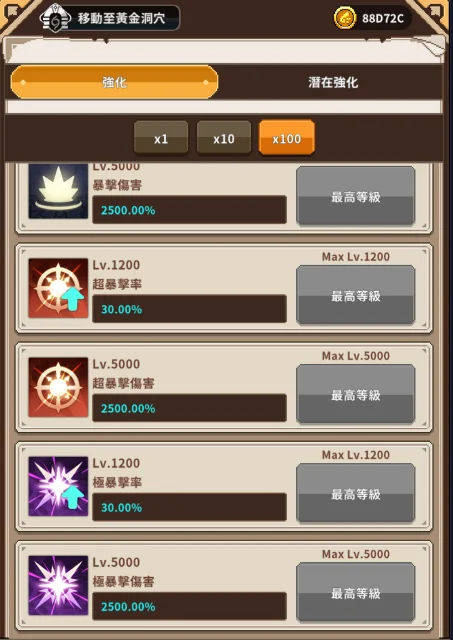Click the 超暴擊率 30.00% progress bar
The image size is (453, 640).
click(189, 309)
